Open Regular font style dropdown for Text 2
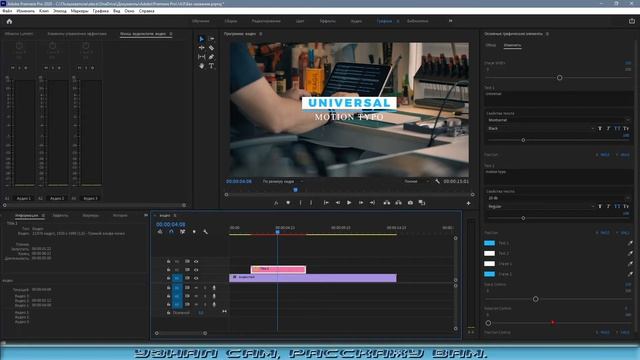The width and height of the screenshot is (640, 360). point(540,207)
